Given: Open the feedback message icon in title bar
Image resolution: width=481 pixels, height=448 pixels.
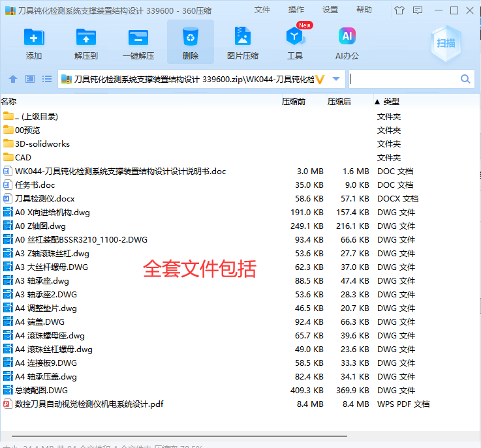Looking at the screenshot, I should point(417,10).
